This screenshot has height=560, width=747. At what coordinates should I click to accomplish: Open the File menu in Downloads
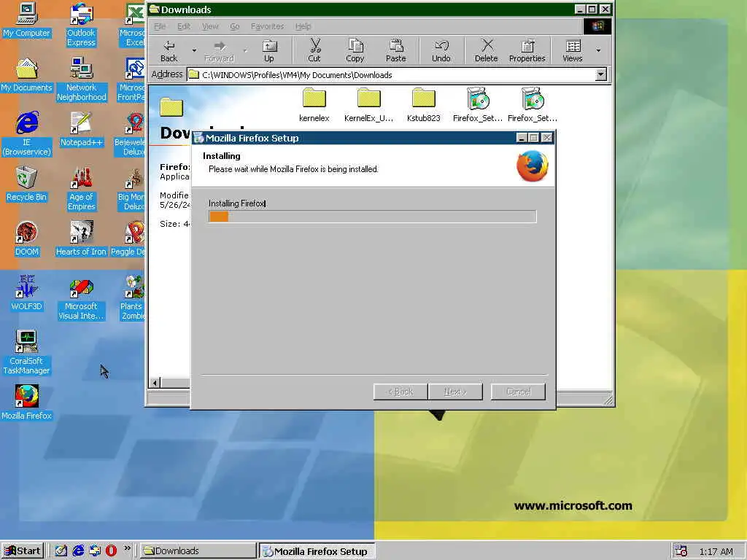160,26
